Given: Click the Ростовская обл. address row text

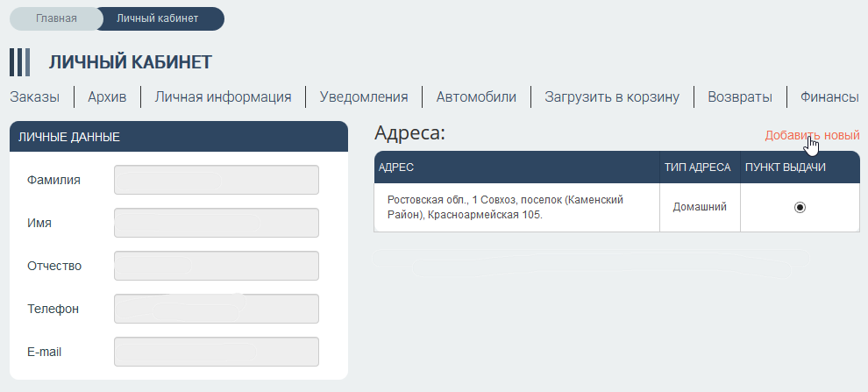Looking at the screenshot, I should [x=505, y=207].
